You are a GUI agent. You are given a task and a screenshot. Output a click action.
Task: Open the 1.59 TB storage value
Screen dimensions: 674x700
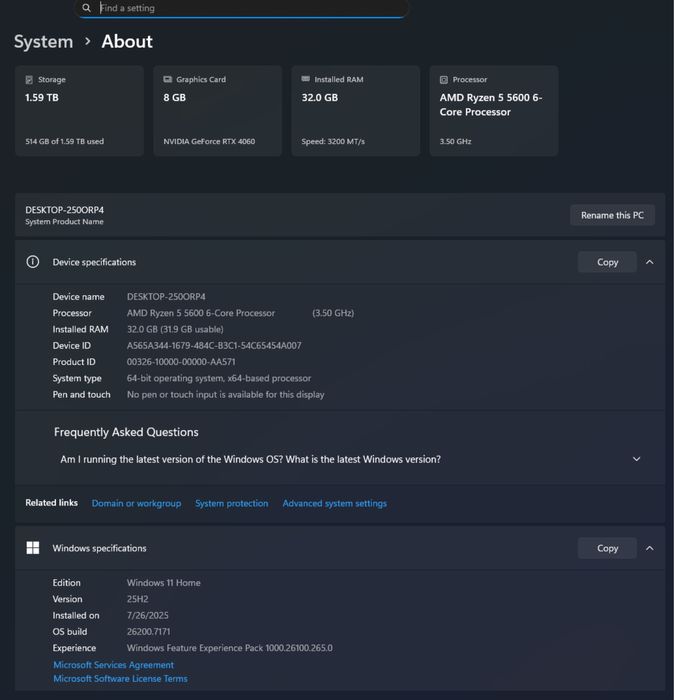click(42, 97)
